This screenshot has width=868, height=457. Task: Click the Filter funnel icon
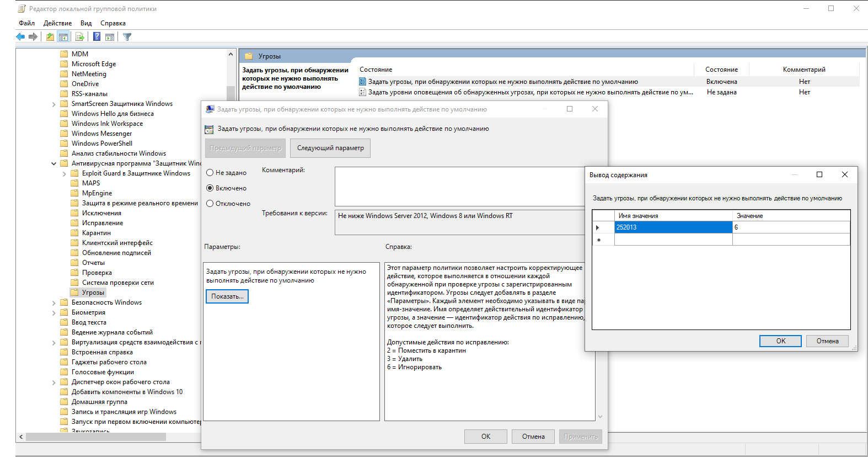127,37
